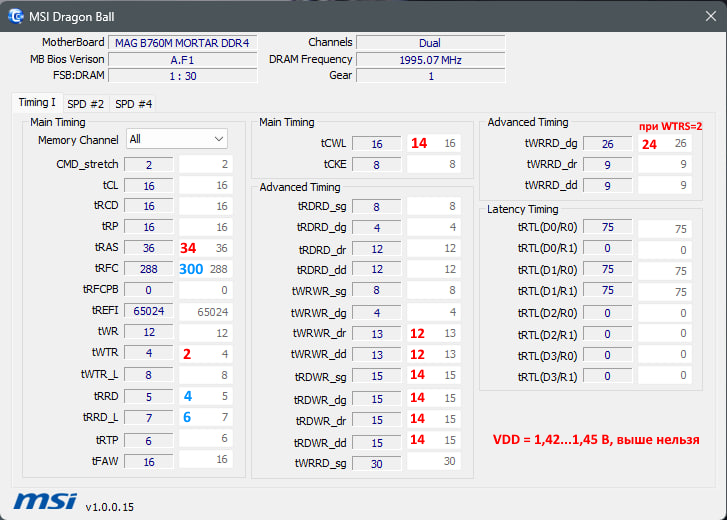Select the tRTL(D2/R0) value box

click(607, 313)
